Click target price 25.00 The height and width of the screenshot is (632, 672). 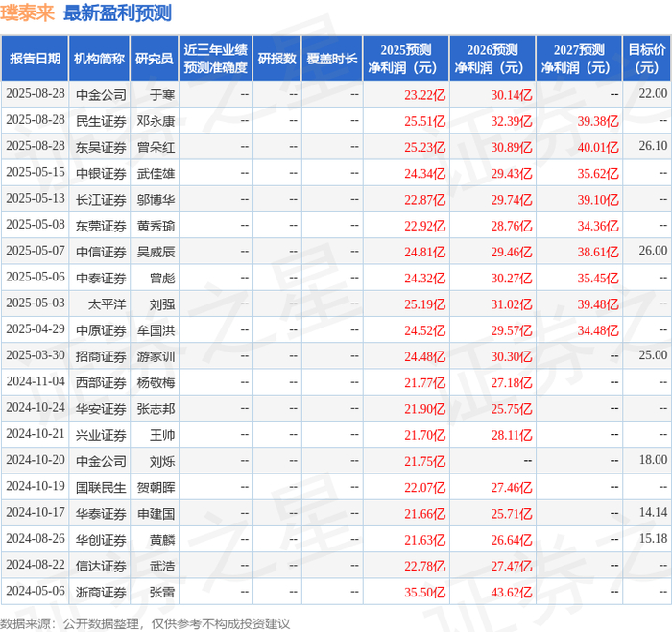tap(653, 355)
